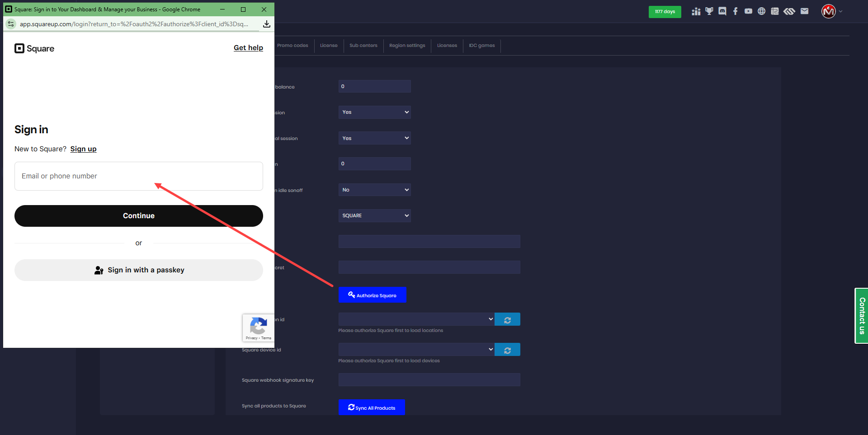Click the reCAPTCHA badge
The image size is (868, 435).
click(x=258, y=327)
